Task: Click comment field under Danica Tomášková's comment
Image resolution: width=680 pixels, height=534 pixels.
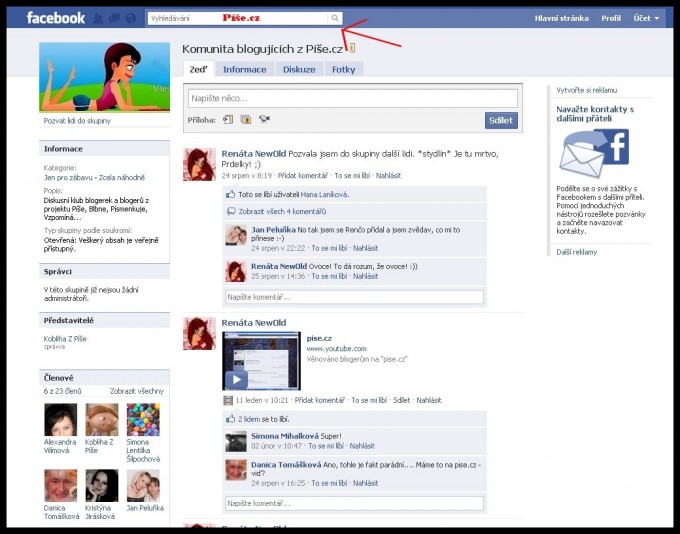Action: [354, 503]
